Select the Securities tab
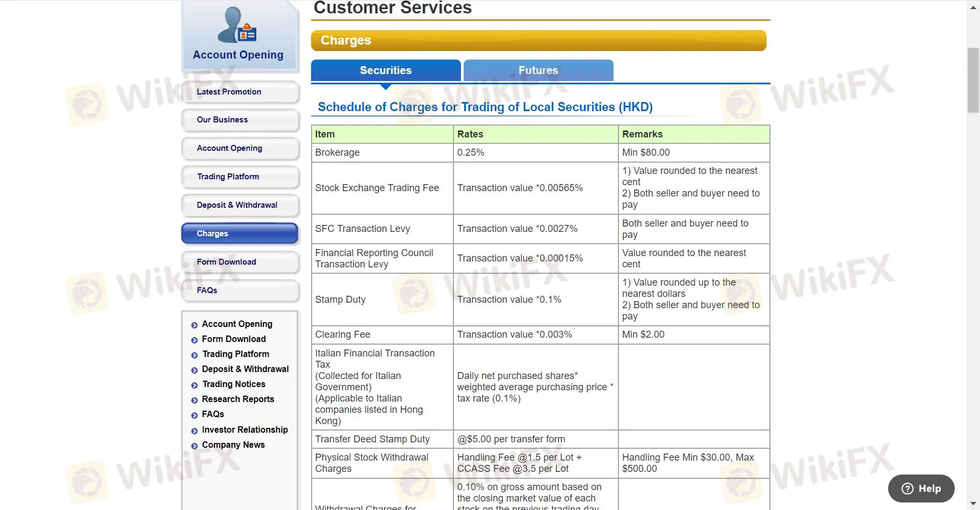The width and height of the screenshot is (980, 510). [x=385, y=70]
